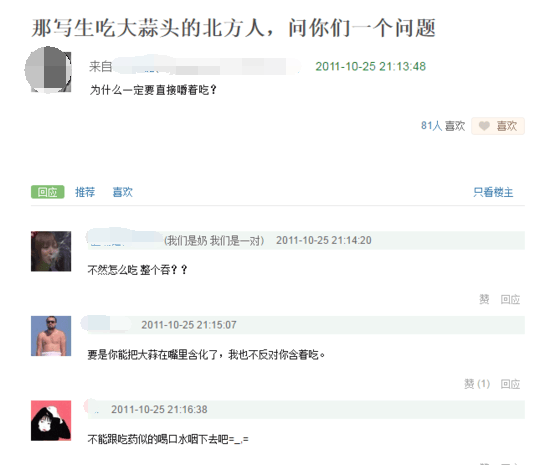Reply to the 要是你能把大蒜 comment via 回应
Image resolution: width=550 pixels, height=465 pixels.
(x=510, y=384)
